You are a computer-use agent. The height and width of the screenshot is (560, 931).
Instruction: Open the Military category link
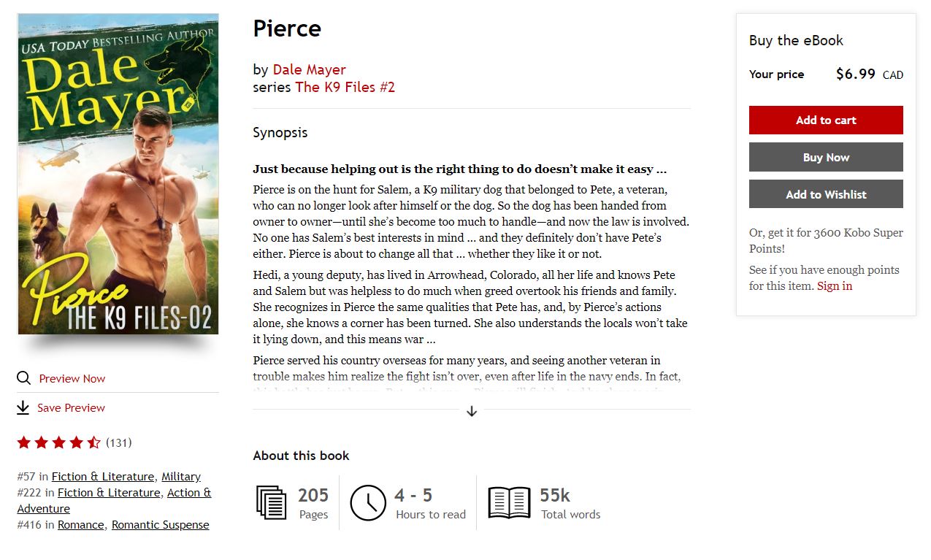181,477
